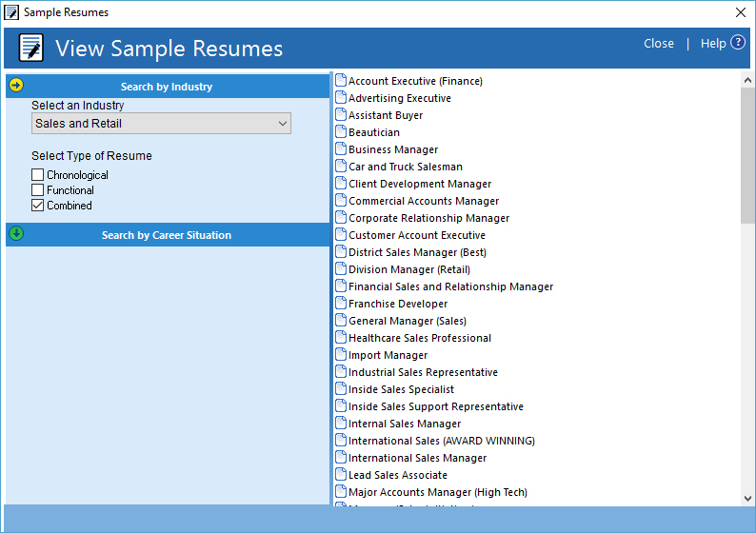The width and height of the screenshot is (756, 533).
Task: Check the Functional resume type checkbox
Action: (38, 190)
